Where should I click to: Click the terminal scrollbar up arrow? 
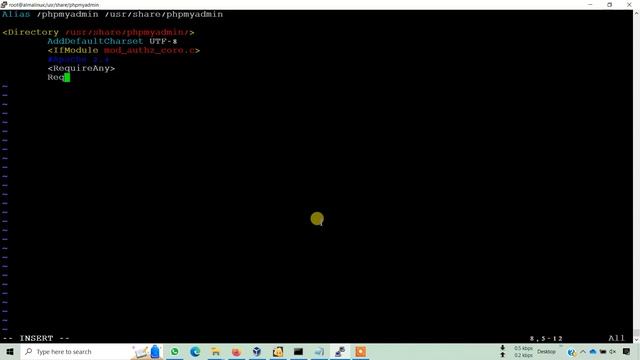tap(636, 13)
